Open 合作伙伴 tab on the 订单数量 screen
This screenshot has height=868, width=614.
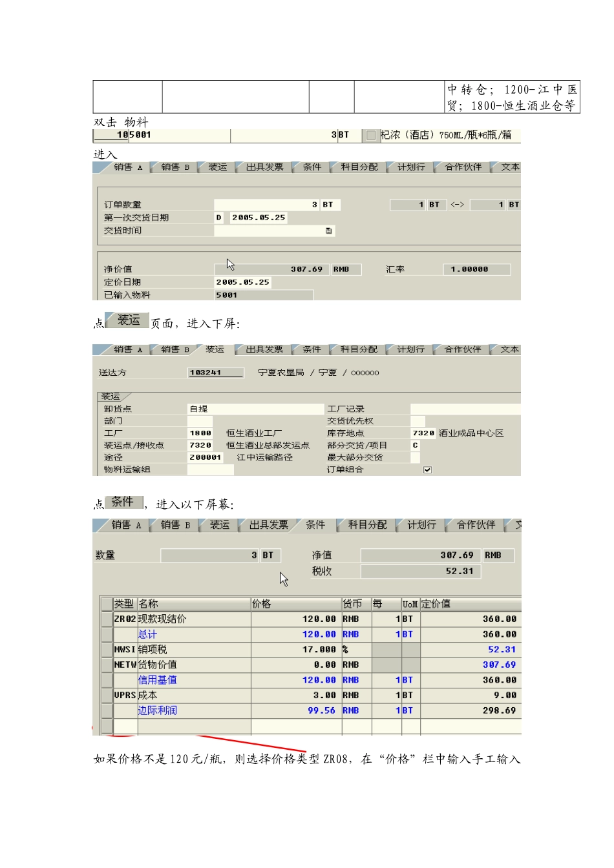tap(463, 167)
